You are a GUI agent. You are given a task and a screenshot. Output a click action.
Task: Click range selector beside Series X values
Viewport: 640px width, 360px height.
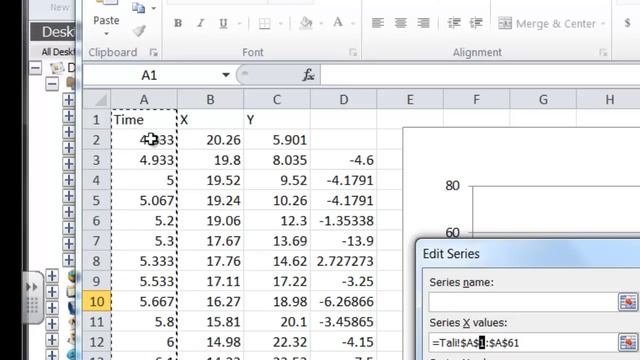pos(628,342)
